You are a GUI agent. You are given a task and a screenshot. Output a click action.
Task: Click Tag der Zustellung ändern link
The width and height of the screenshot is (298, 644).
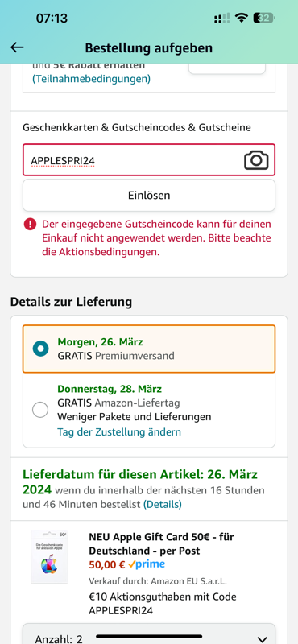tap(119, 432)
